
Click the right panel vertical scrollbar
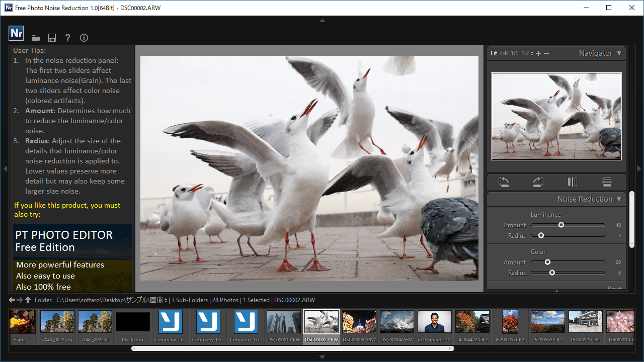632,219
